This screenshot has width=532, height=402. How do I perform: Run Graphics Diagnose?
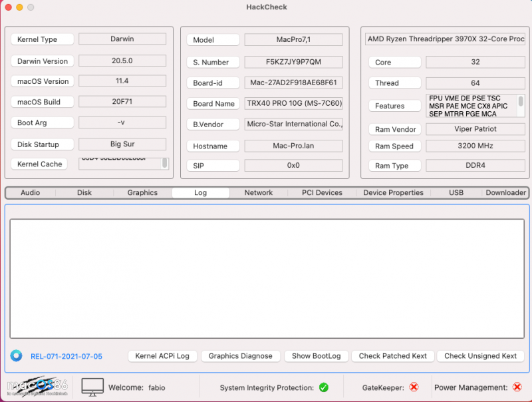coord(241,355)
